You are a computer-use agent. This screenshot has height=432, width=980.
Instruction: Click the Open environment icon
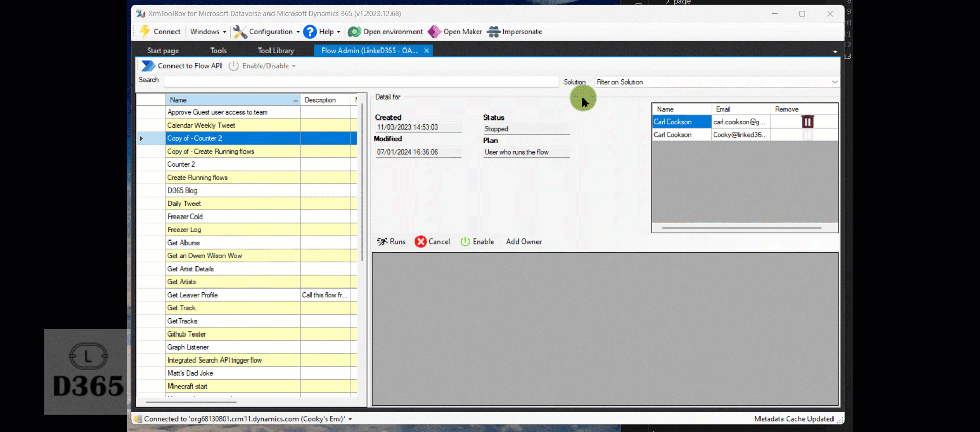tap(354, 32)
